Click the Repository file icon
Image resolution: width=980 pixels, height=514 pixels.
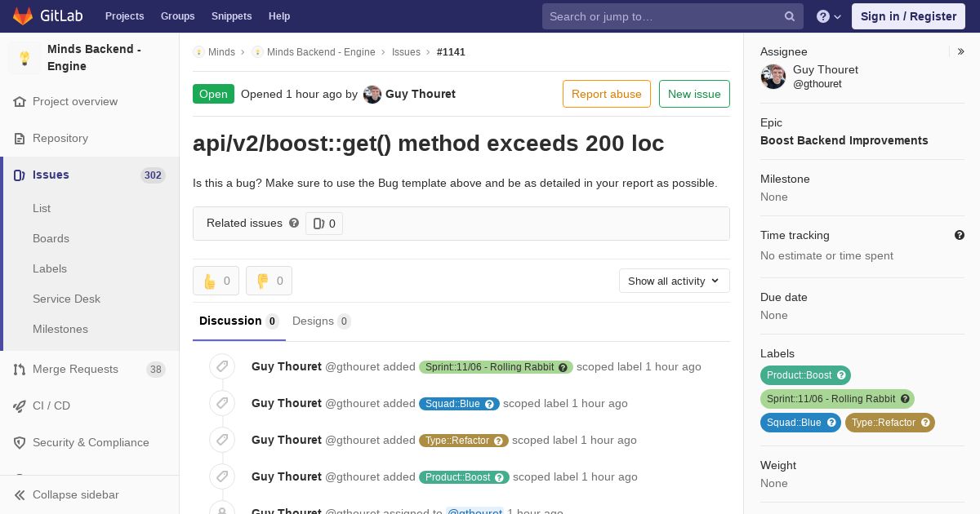point(20,139)
